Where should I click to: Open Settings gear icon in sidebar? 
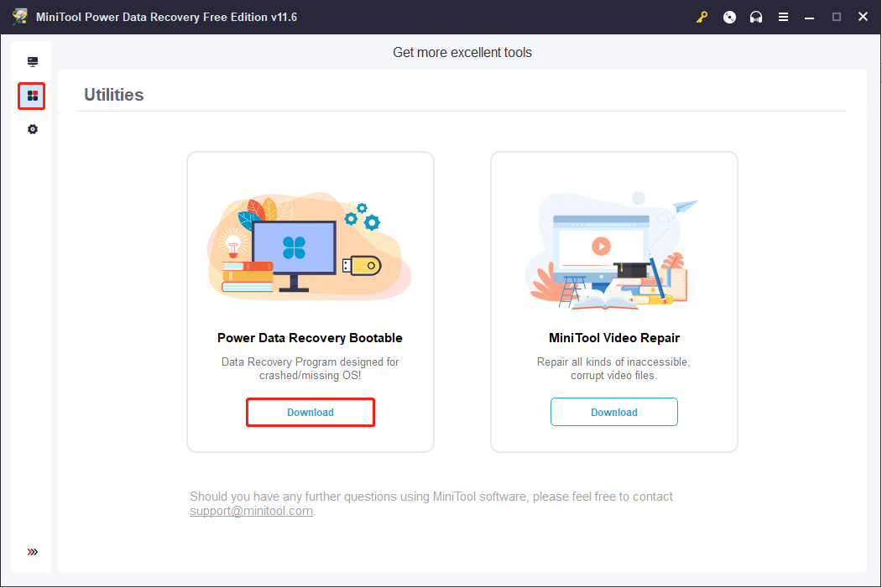[x=33, y=129]
